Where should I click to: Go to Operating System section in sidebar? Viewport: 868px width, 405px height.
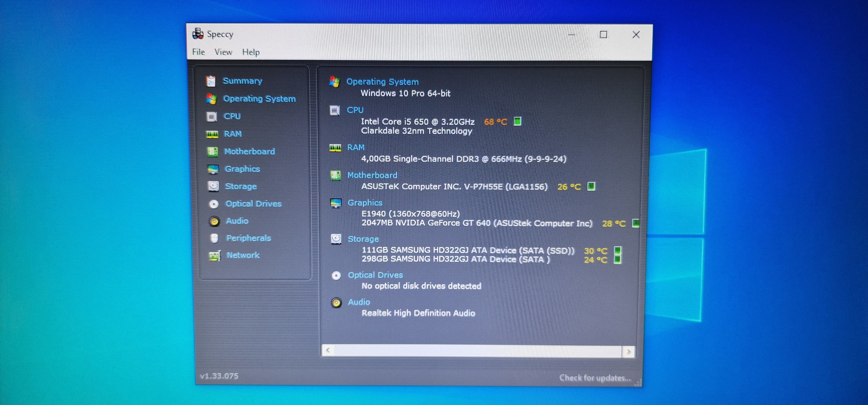260,99
